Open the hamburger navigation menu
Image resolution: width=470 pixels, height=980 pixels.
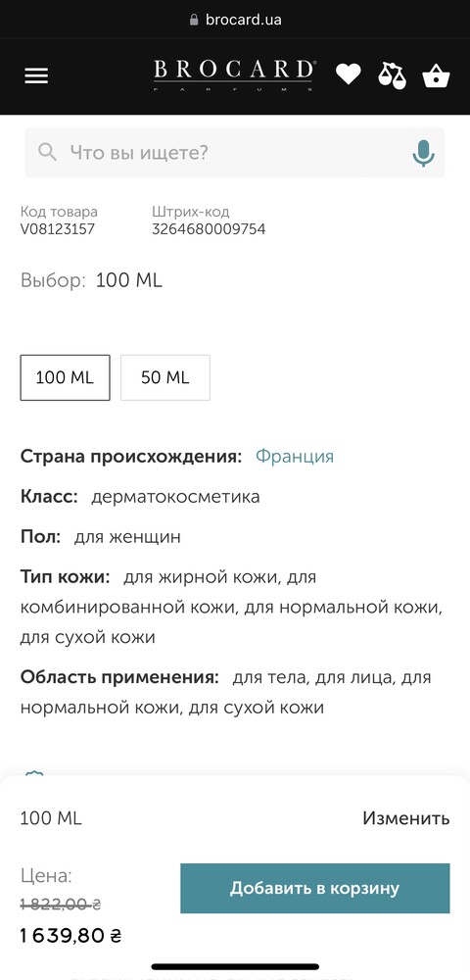[x=36, y=75]
